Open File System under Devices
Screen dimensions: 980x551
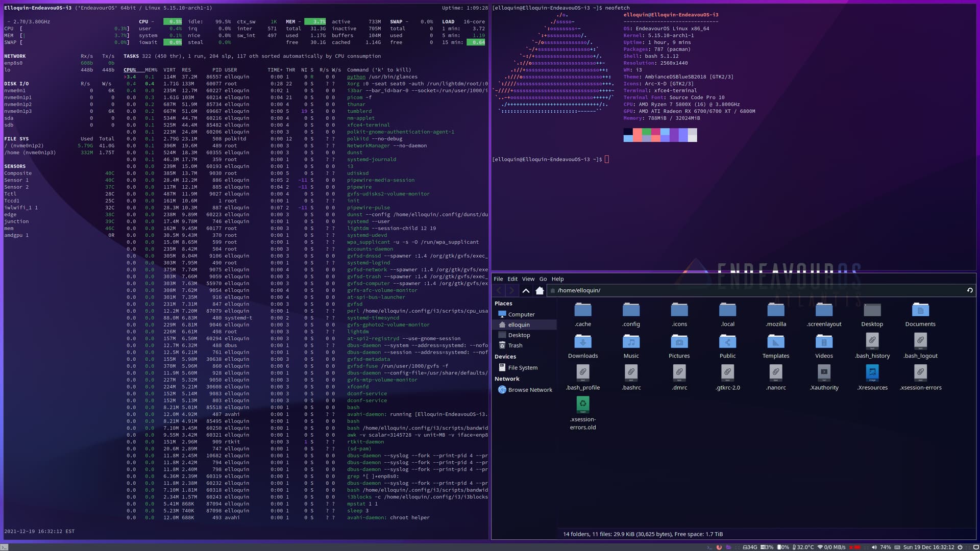point(525,367)
